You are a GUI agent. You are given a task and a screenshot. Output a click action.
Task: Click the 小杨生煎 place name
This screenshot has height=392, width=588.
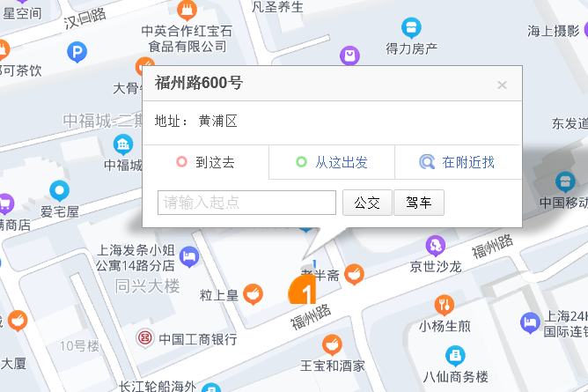(445, 326)
